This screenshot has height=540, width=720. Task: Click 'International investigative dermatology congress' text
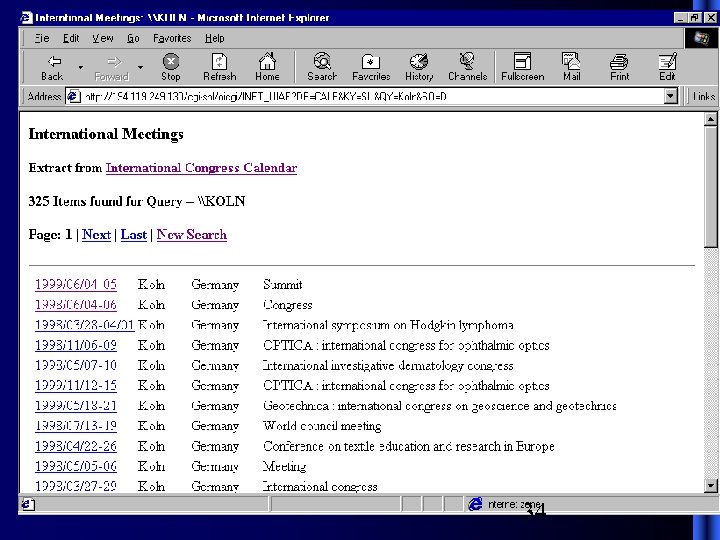pyautogui.click(x=388, y=366)
